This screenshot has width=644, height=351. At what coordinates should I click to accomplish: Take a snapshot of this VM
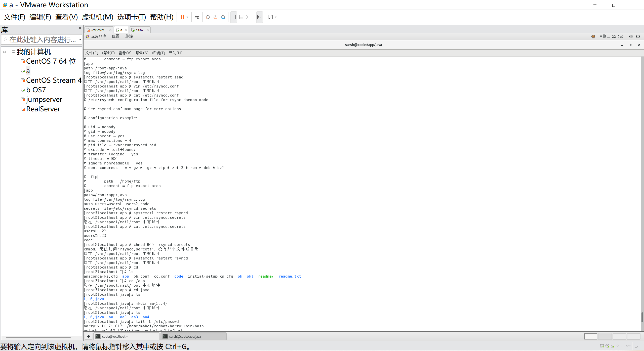[208, 17]
